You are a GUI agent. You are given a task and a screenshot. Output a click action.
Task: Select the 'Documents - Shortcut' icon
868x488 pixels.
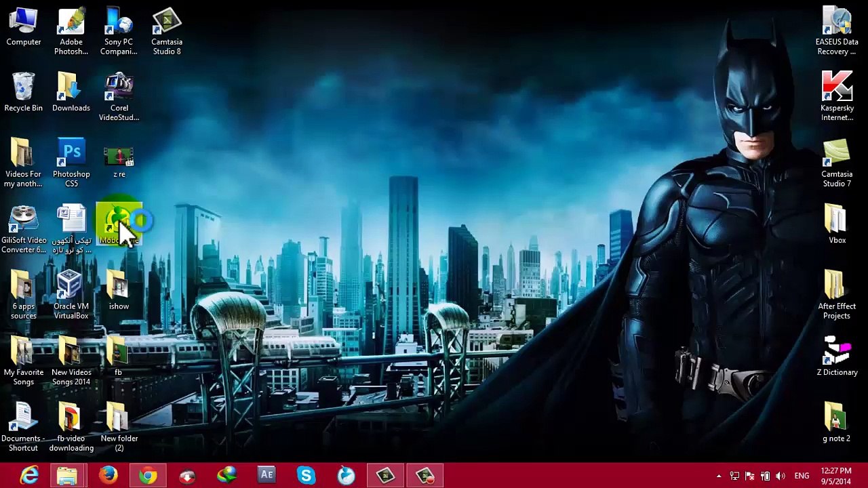24,428
